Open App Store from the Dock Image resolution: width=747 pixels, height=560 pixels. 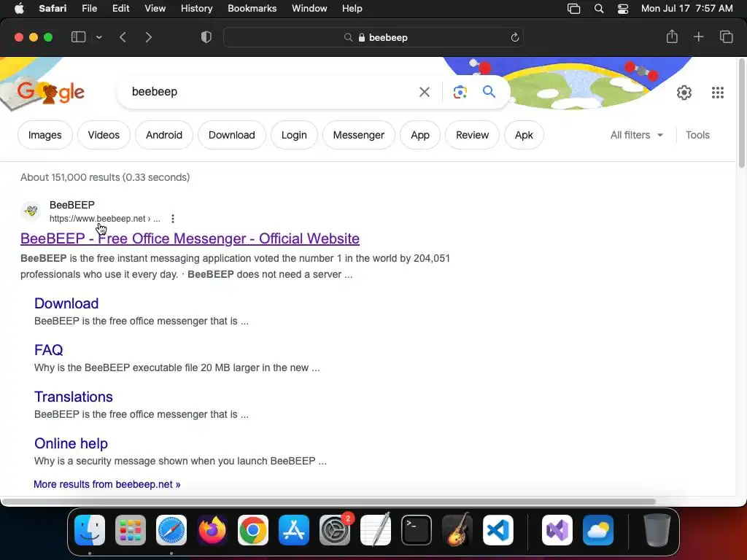pos(294,530)
